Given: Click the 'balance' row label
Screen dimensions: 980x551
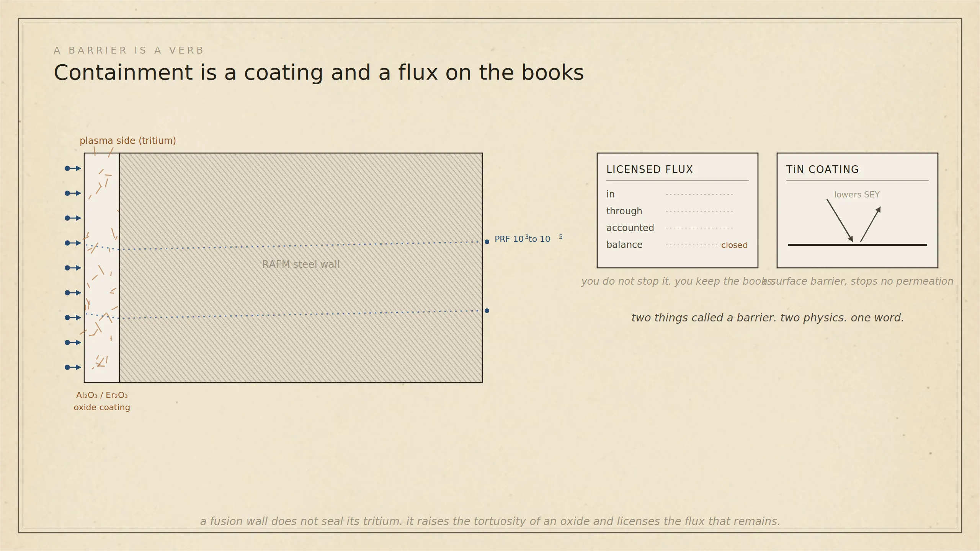Looking at the screenshot, I should 624,245.
